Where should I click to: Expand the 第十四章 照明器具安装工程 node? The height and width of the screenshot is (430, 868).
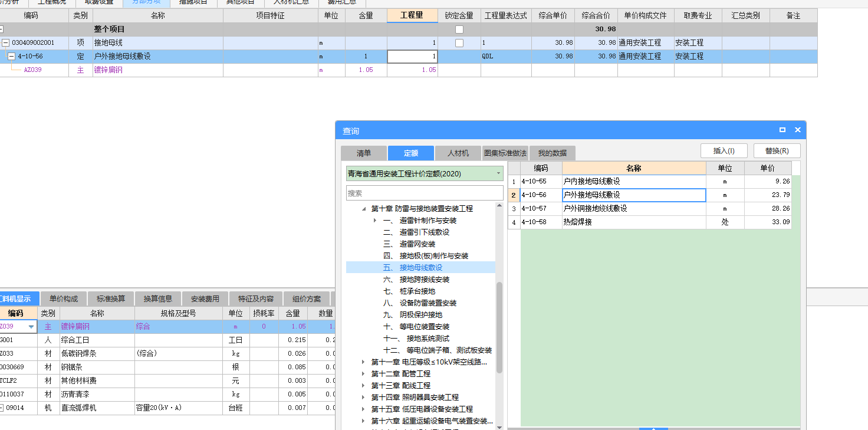363,398
